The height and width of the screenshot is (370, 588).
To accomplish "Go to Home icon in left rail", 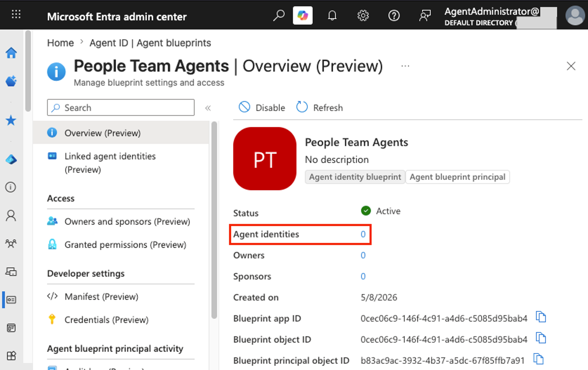I will click(x=11, y=53).
